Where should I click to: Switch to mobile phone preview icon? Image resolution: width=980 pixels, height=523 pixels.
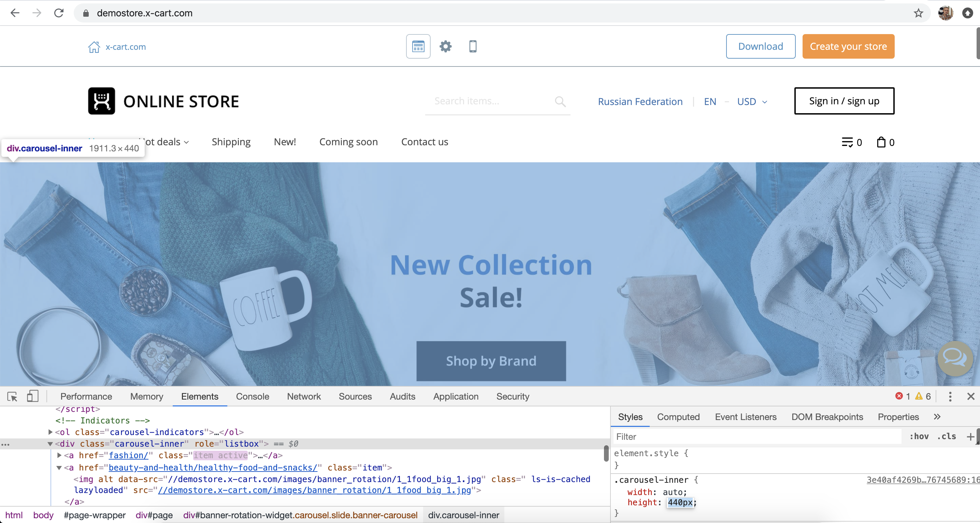coord(473,46)
